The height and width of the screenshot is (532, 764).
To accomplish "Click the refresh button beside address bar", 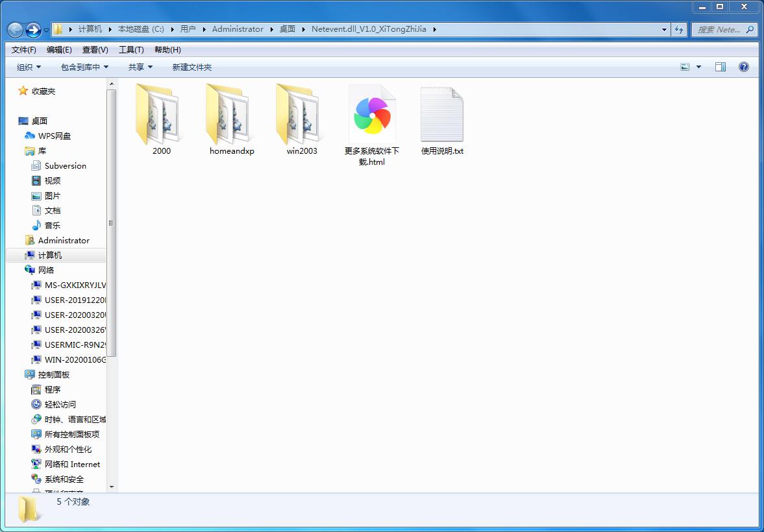I will point(679,29).
